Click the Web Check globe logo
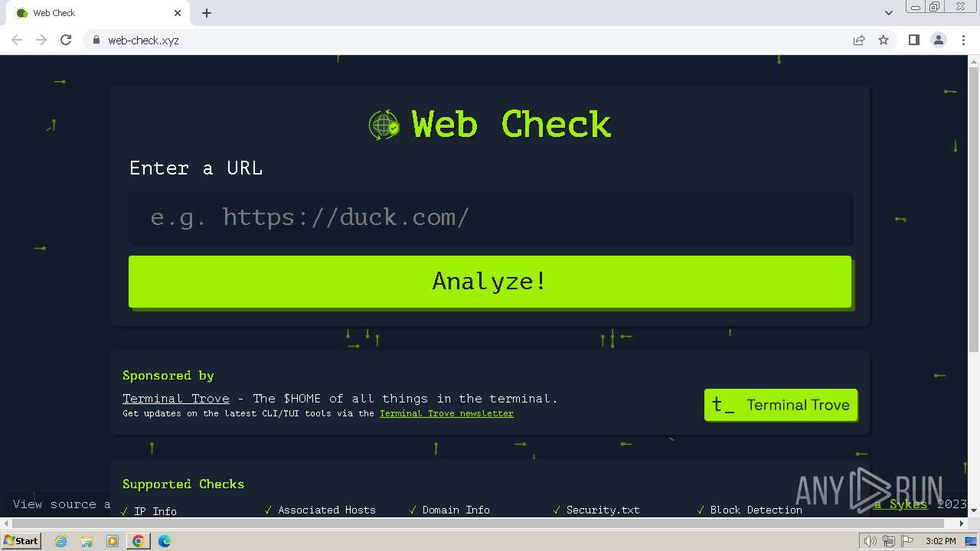This screenshot has height=551, width=980. coord(384,125)
